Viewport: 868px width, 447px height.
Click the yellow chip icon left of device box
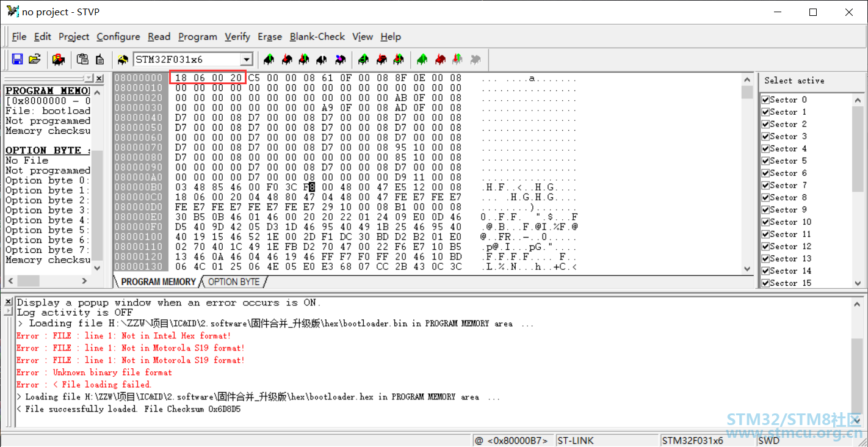click(123, 59)
